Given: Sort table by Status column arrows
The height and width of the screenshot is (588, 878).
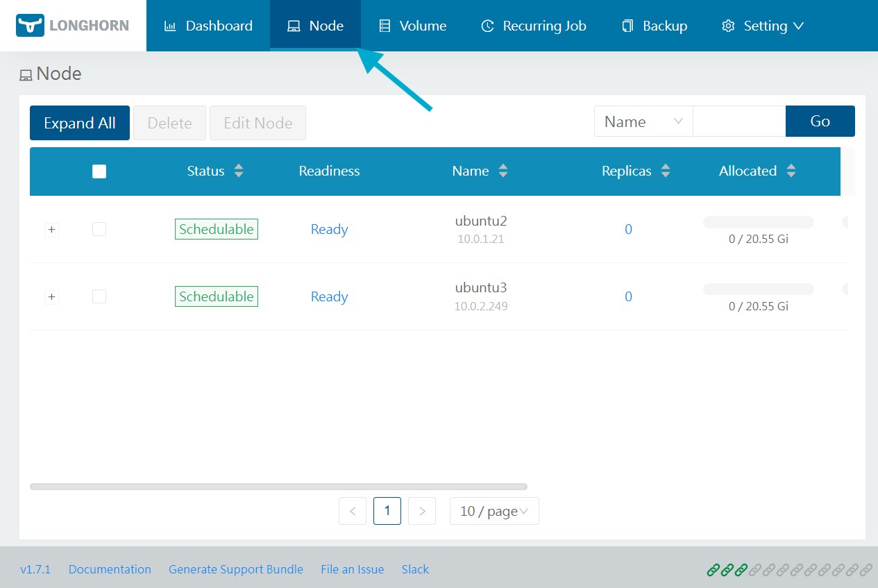Looking at the screenshot, I should pyautogui.click(x=239, y=171).
